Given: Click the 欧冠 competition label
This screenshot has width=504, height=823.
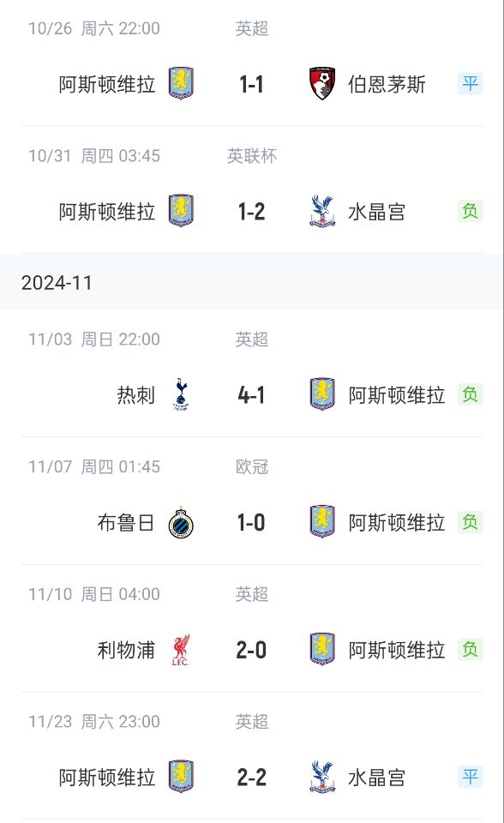Looking at the screenshot, I should (252, 466).
